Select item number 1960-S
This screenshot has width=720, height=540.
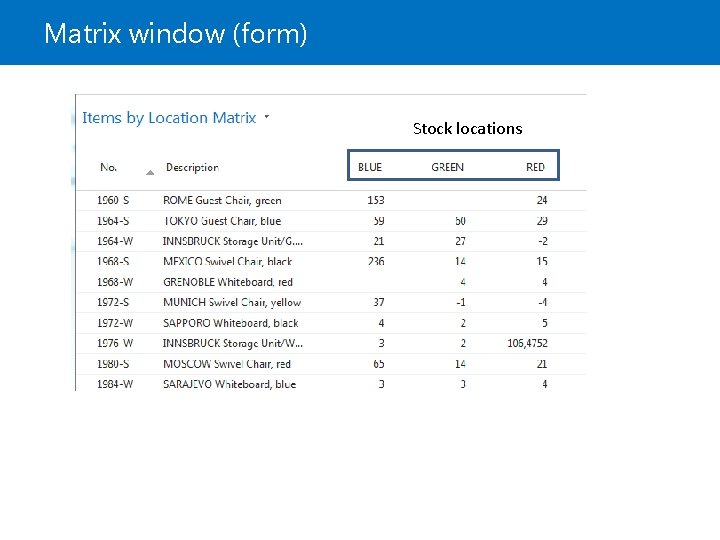pos(113,200)
